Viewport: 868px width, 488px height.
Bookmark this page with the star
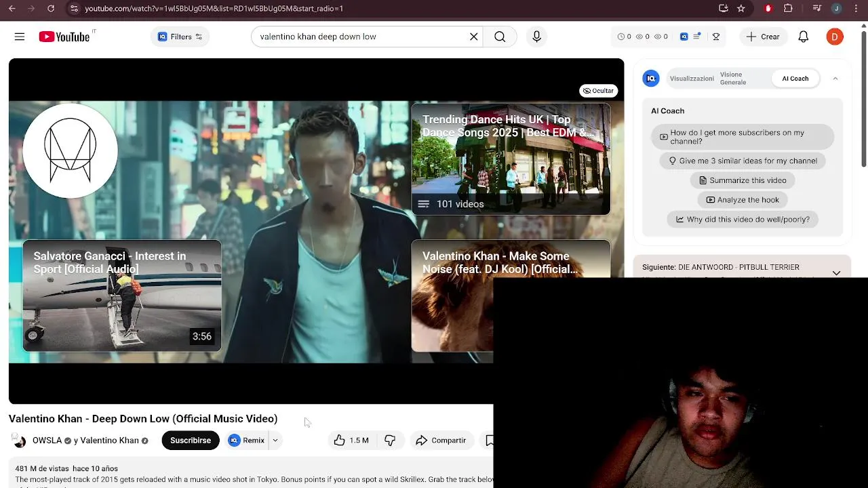tap(741, 8)
